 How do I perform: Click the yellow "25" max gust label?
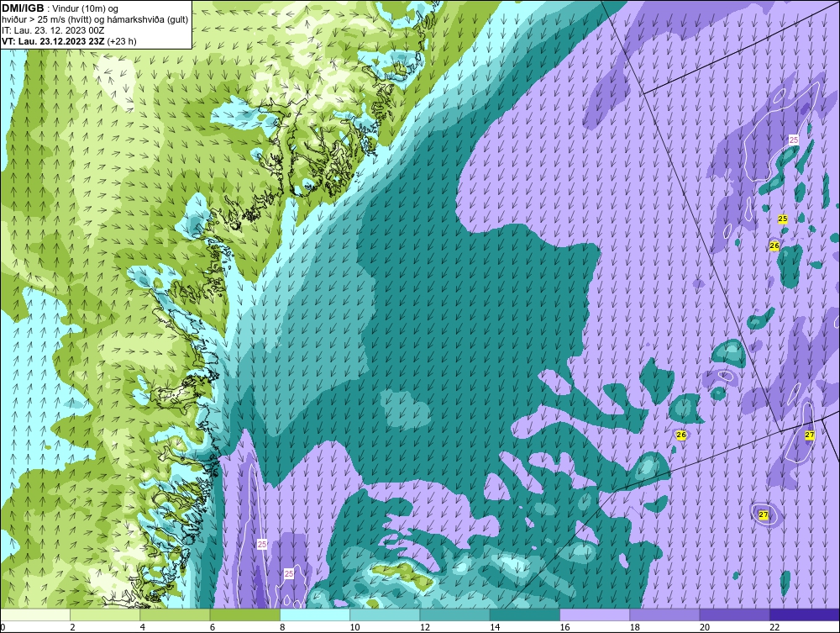point(783,219)
